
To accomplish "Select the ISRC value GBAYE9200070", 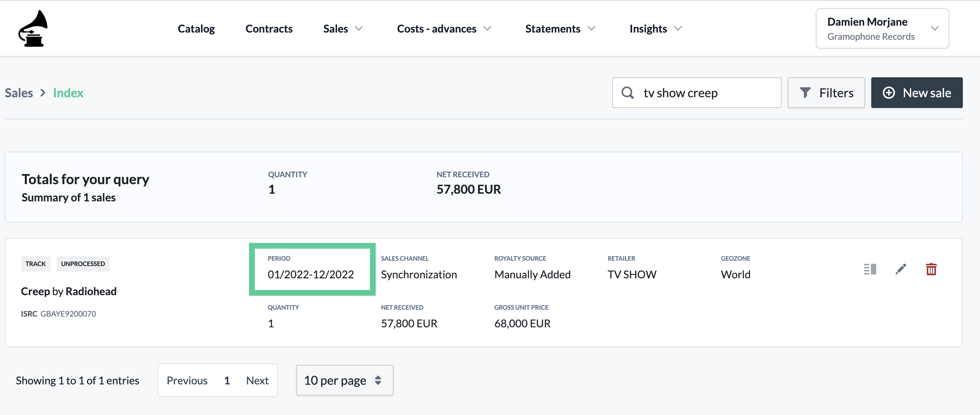I will (68, 314).
